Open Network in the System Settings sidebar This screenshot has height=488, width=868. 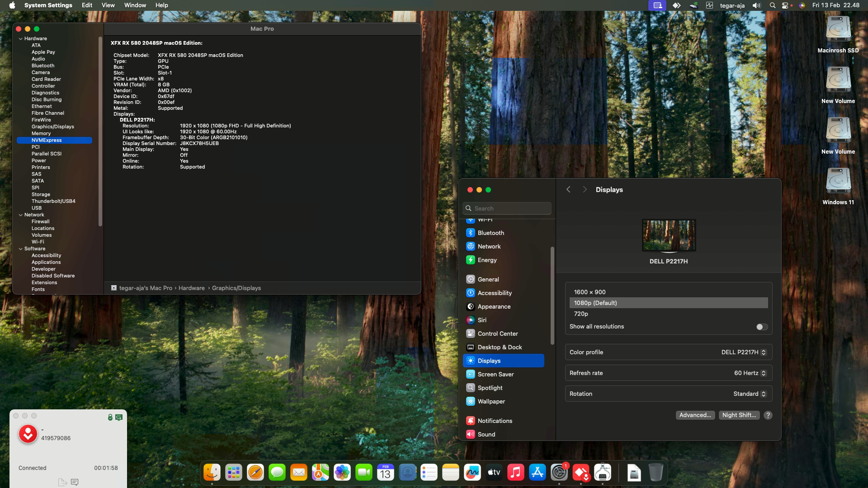point(504,247)
